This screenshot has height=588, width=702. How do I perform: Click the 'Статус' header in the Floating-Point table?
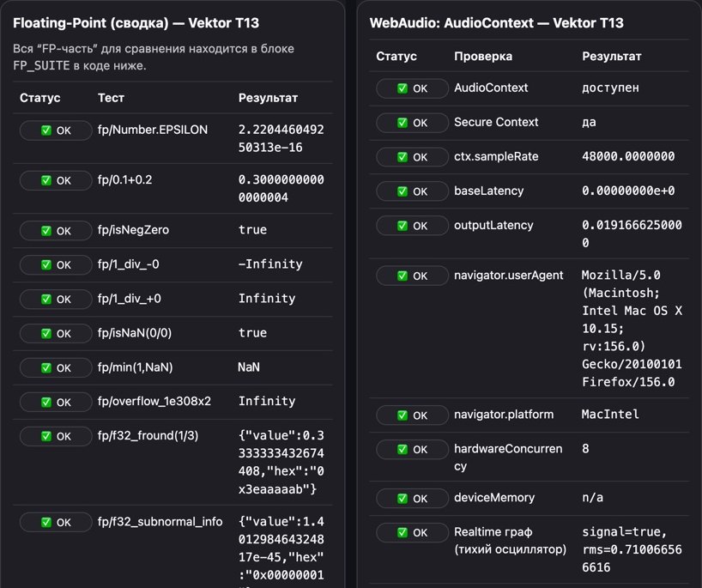click(x=39, y=98)
